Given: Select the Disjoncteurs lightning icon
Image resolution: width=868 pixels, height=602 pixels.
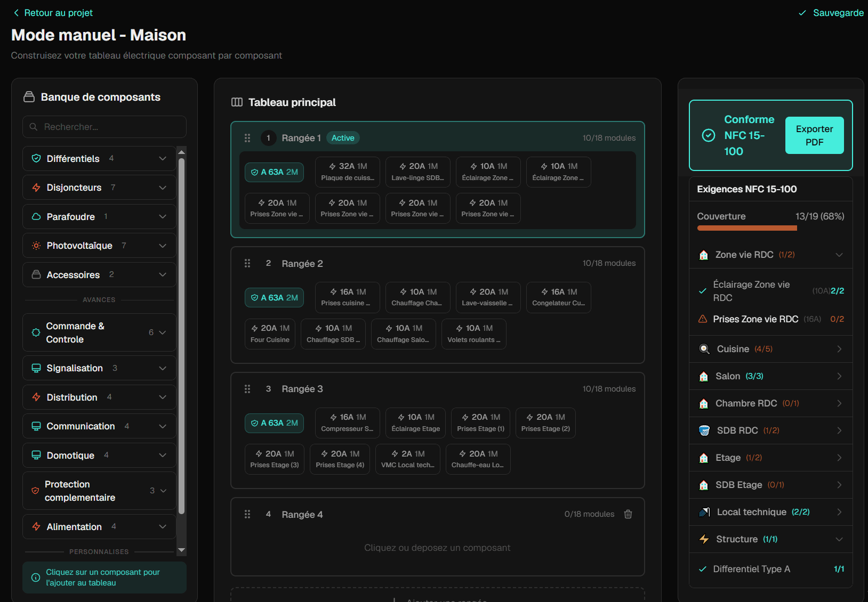Looking at the screenshot, I should coord(36,188).
